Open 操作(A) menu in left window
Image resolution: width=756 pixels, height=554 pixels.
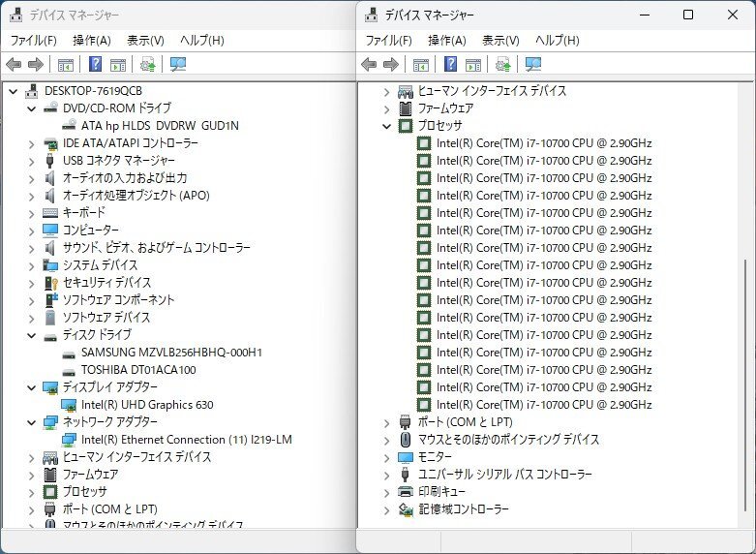click(92, 41)
